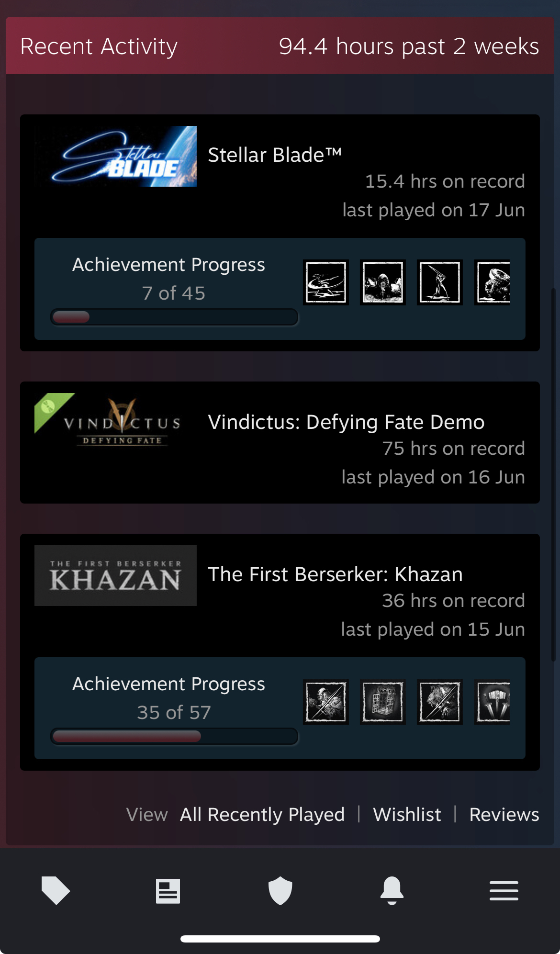Open All Recently Played link
The height and width of the screenshot is (954, 560).
tap(262, 815)
